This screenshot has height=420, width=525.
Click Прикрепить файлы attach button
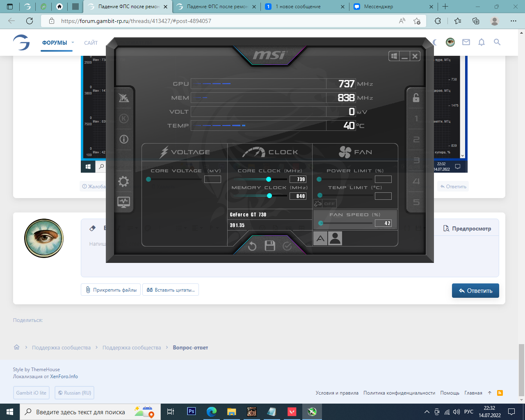111,290
